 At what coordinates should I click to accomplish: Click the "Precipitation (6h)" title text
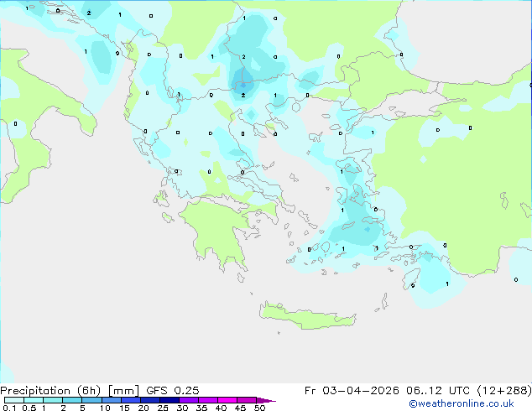pyautogui.click(x=50, y=391)
